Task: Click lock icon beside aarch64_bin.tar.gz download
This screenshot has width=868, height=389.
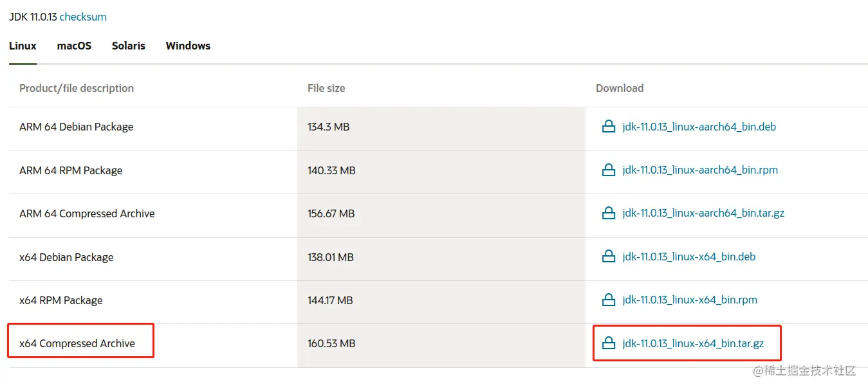Action: pyautogui.click(x=608, y=213)
